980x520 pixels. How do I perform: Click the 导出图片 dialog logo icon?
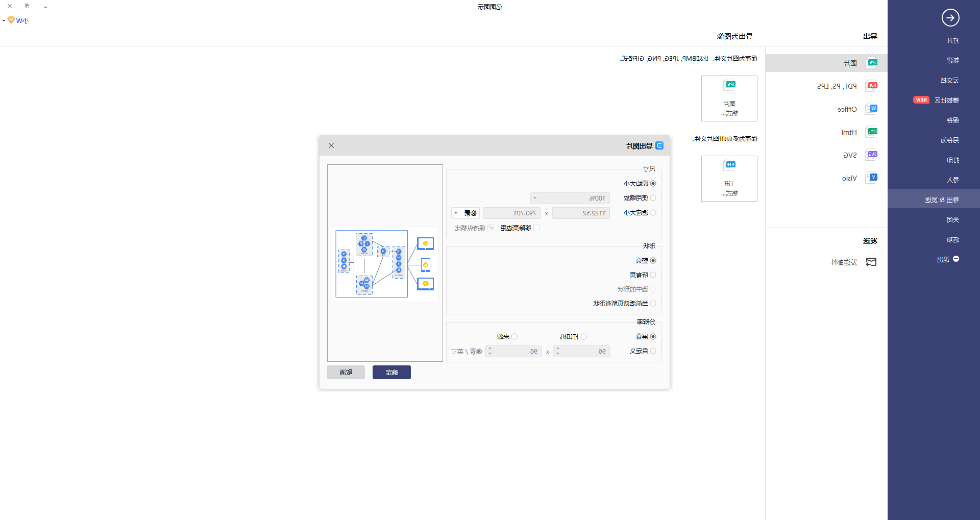point(659,145)
